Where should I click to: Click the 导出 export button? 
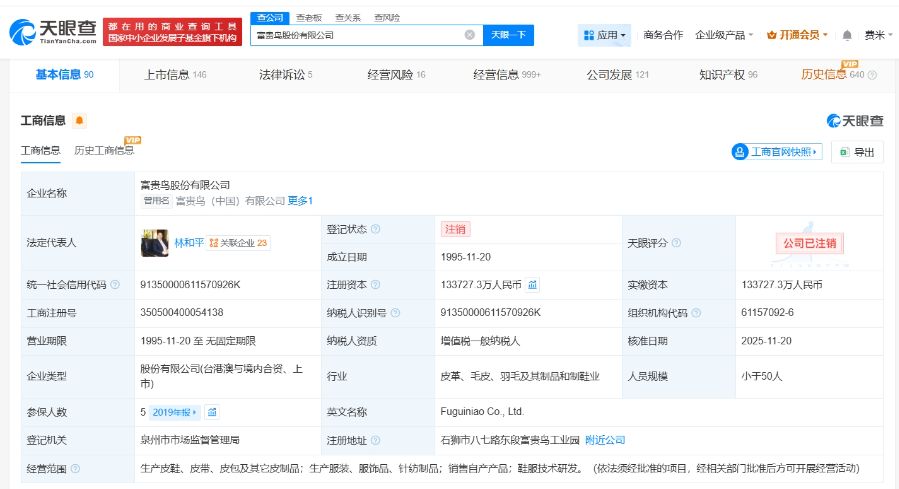(857, 152)
